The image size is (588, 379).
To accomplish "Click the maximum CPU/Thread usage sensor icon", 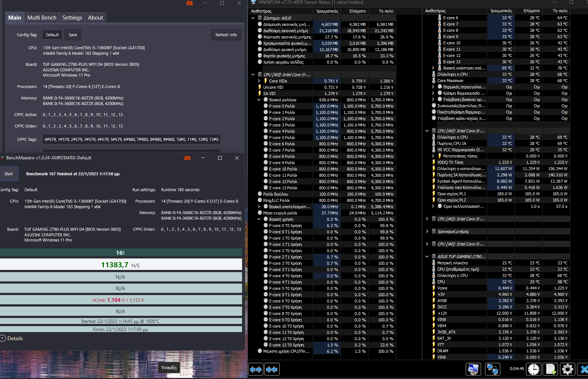I will point(260,351).
